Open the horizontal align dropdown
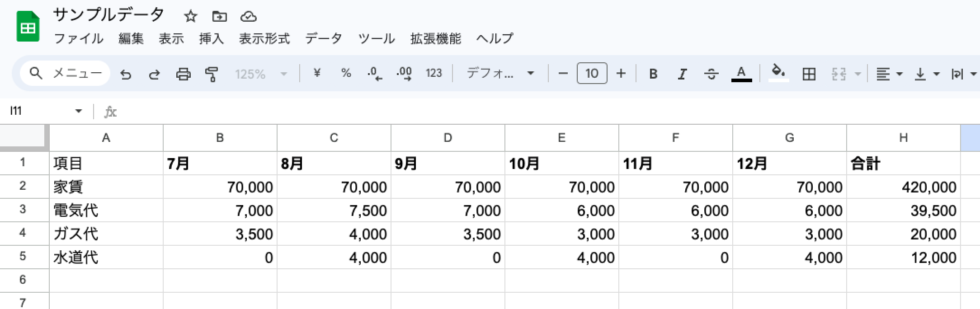This screenshot has width=980, height=309. 889,74
